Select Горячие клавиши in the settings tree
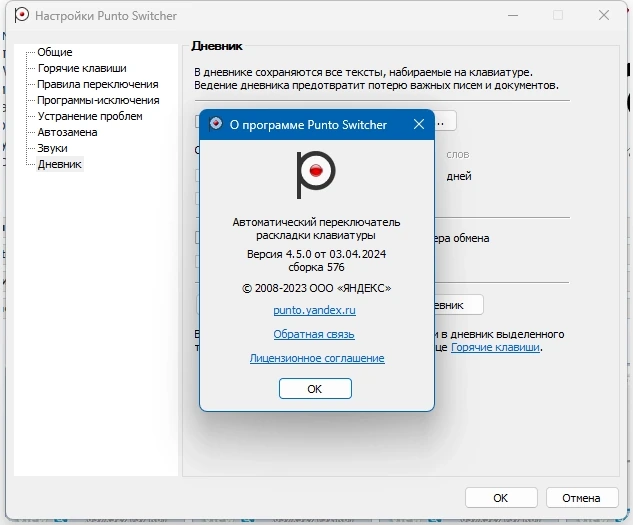 coord(82,68)
